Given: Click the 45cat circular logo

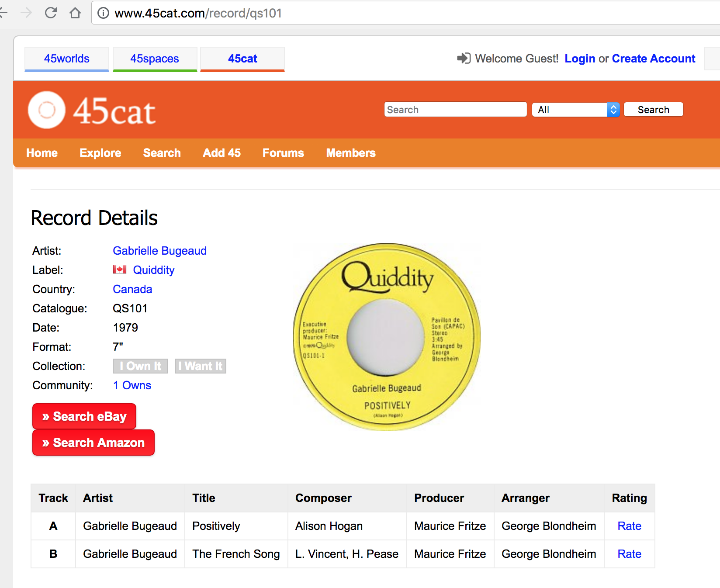Looking at the screenshot, I should click(x=47, y=110).
